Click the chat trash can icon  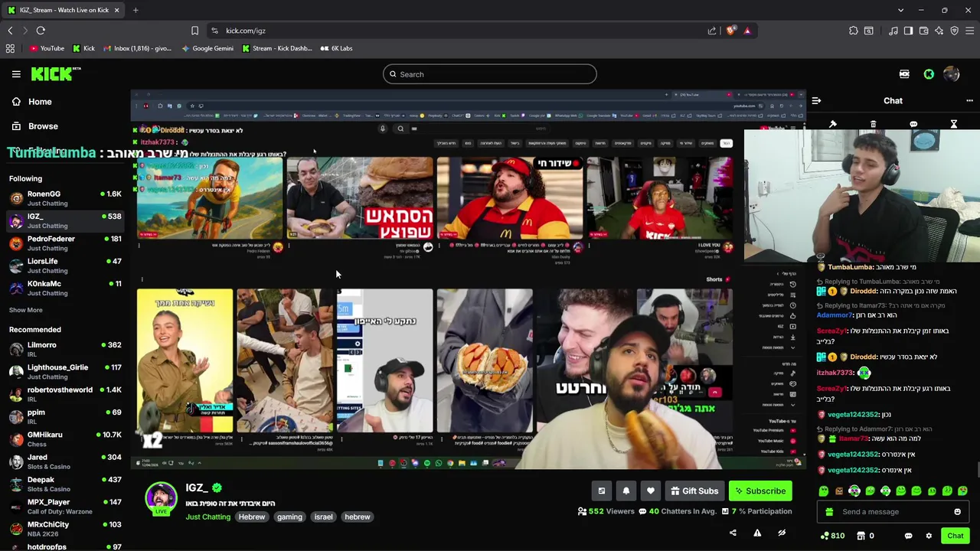(873, 124)
